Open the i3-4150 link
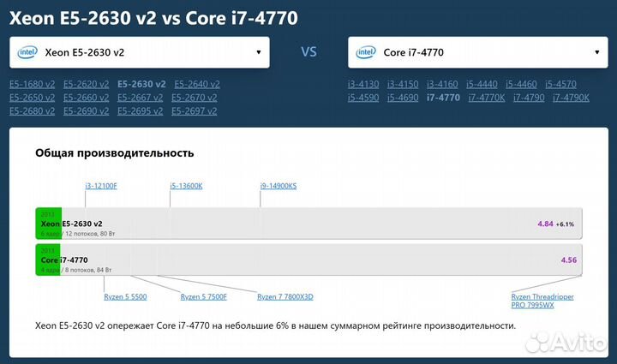 (x=403, y=84)
